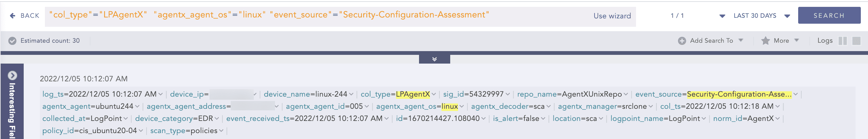Click the More star icon
This screenshot has width=868, height=139.
click(x=765, y=41)
